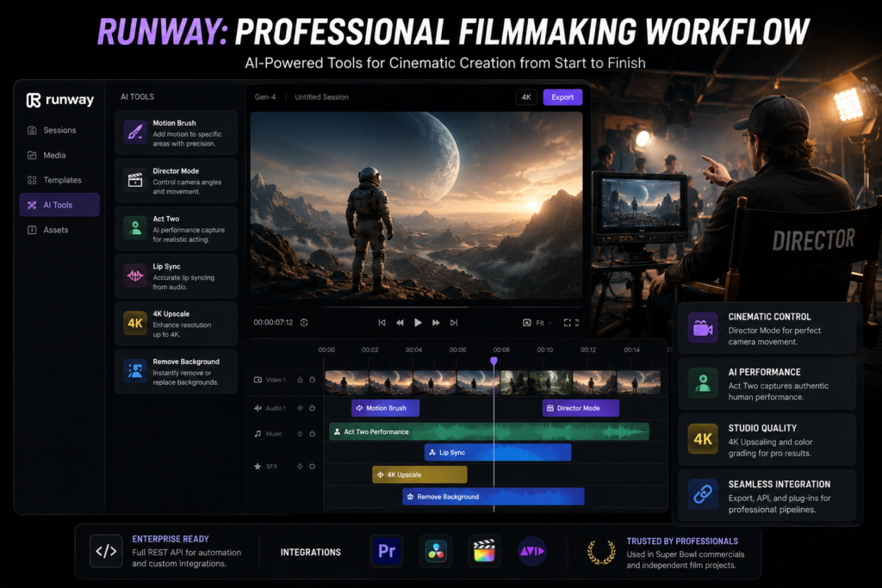Select the Remove Background timeline clip
The image size is (882, 588).
click(494, 497)
